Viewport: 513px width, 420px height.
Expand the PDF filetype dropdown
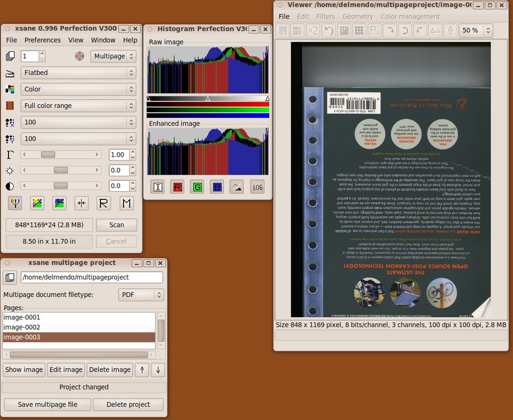pos(141,294)
